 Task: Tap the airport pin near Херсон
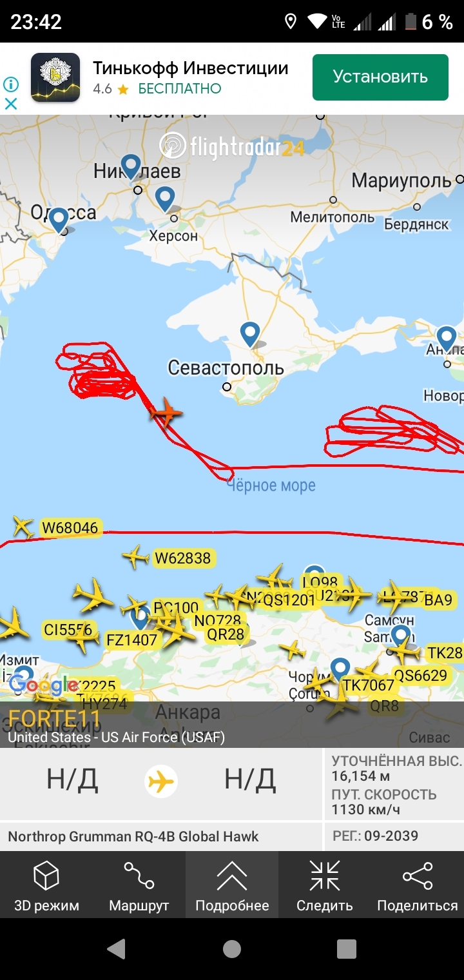[x=166, y=199]
